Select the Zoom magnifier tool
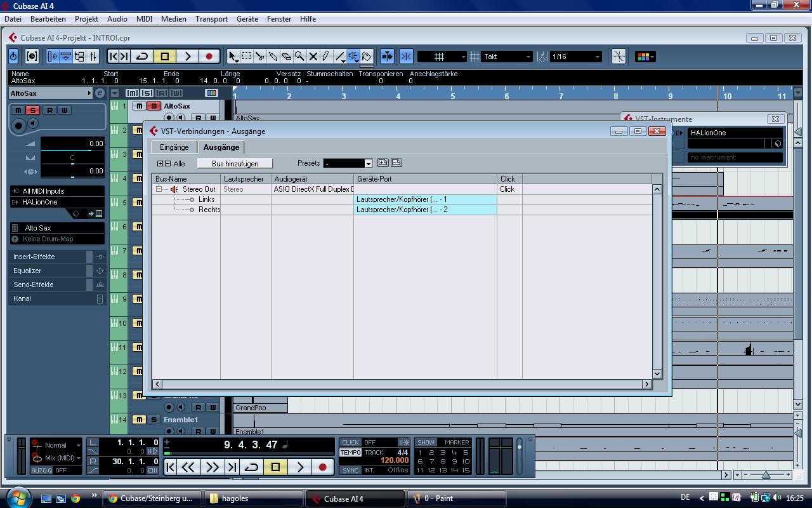The image size is (812, 508). [299, 57]
